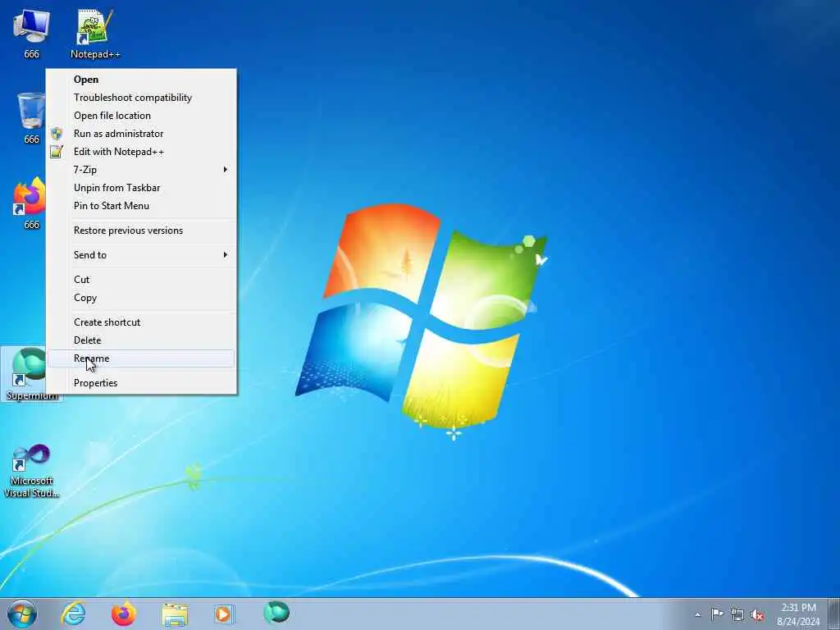Open the Windows Start menu orb
The width and height of the screenshot is (840, 630).
22,614
